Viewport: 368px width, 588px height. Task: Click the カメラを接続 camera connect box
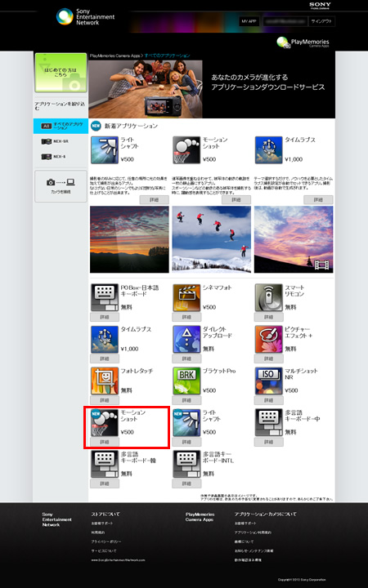point(61,186)
